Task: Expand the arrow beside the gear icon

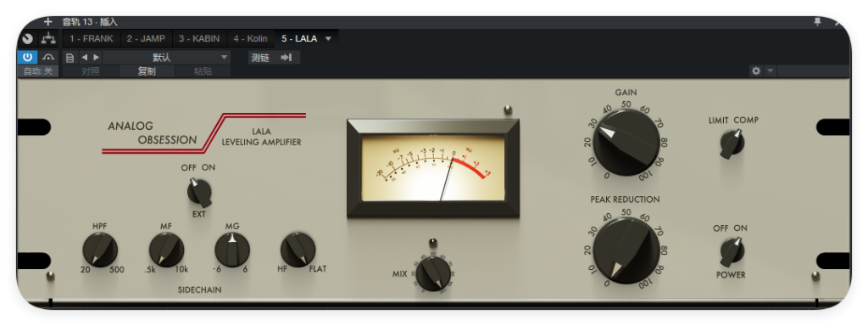Action: point(770,71)
